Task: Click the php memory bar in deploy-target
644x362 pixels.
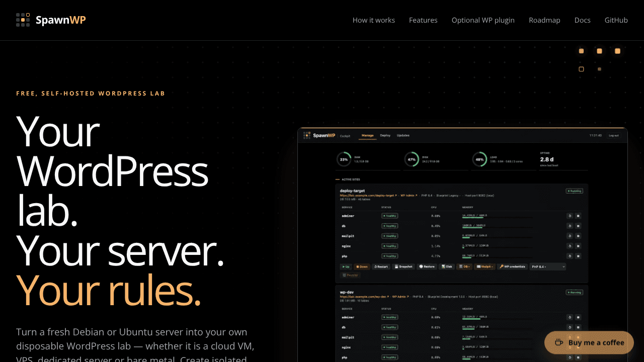Action: pyautogui.click(x=498, y=258)
